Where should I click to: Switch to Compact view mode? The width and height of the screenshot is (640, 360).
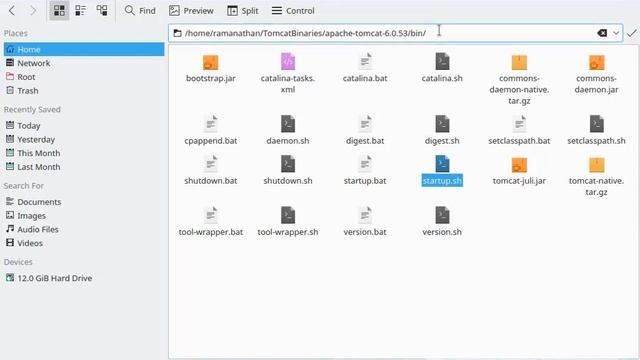[80, 11]
